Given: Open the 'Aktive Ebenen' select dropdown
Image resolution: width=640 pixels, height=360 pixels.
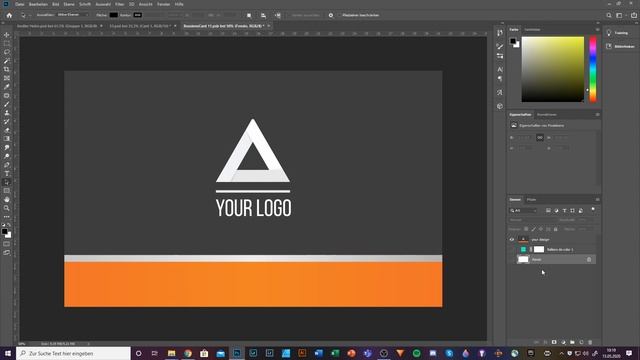Looking at the screenshot, I should coord(72,15).
